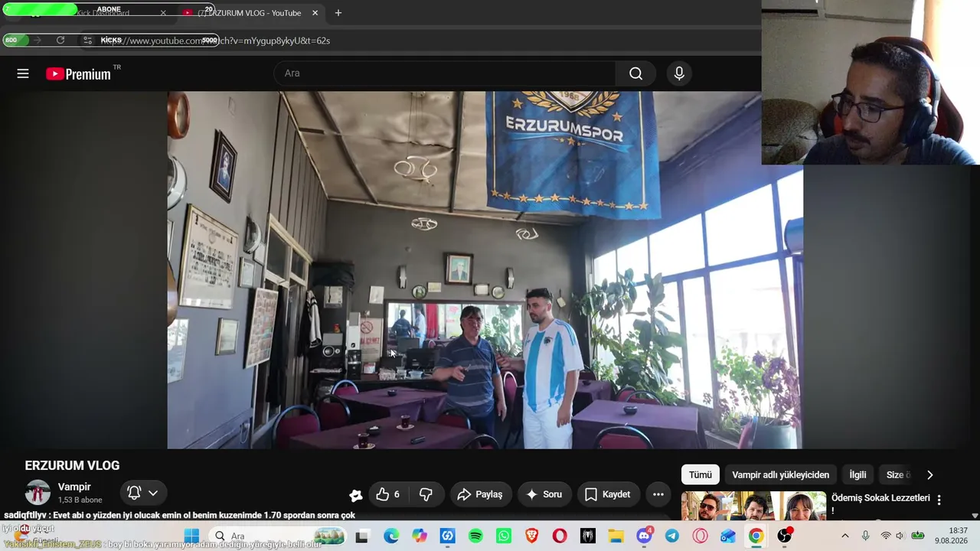Viewport: 980px width, 551px height.
Task: Open Spotify from the taskbar
Action: click(x=475, y=536)
